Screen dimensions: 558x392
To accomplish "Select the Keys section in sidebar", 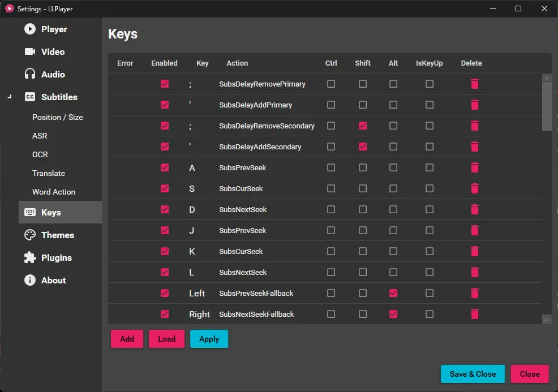I will click(x=60, y=212).
